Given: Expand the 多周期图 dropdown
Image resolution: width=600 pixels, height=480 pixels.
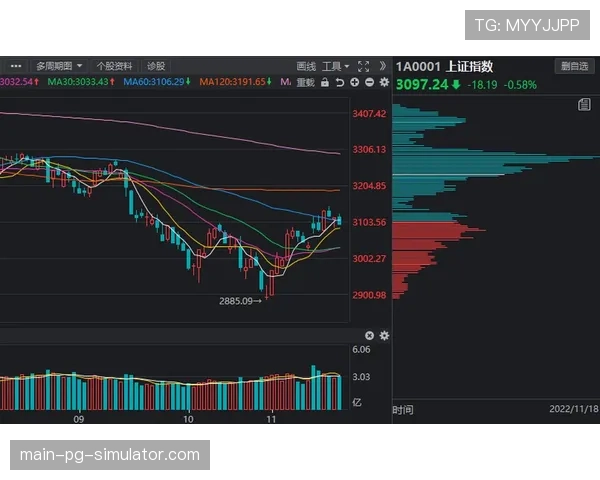Looking at the screenshot, I should click(x=59, y=66).
